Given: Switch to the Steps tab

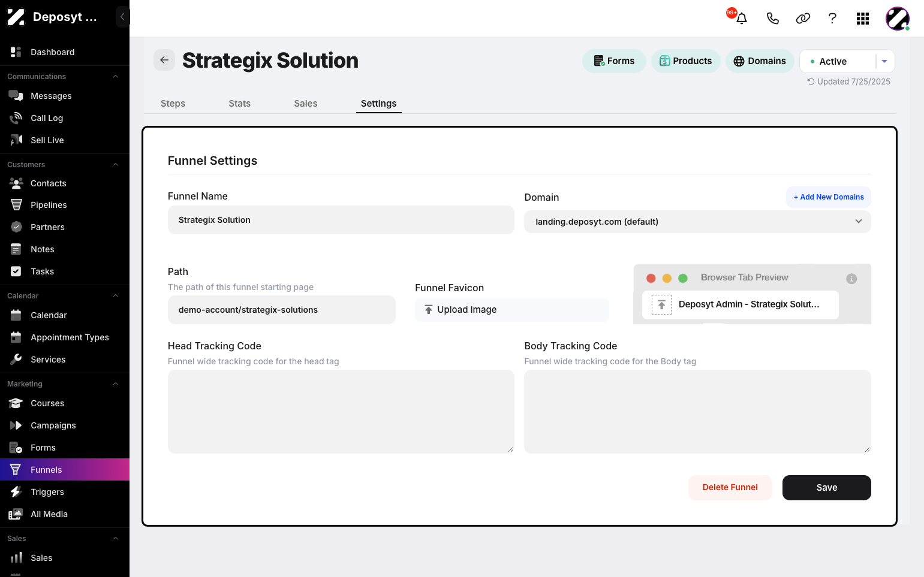Looking at the screenshot, I should [173, 104].
